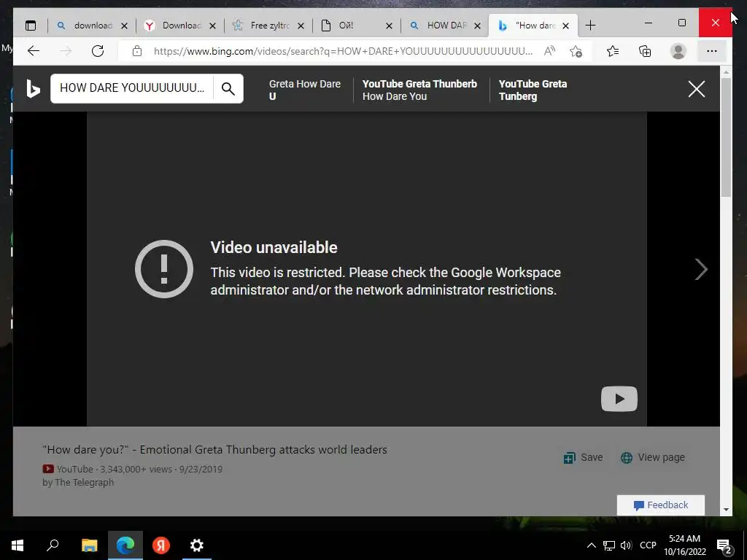Close the active '"How dare' tab
Viewport: 747px width, 560px height.
click(565, 26)
